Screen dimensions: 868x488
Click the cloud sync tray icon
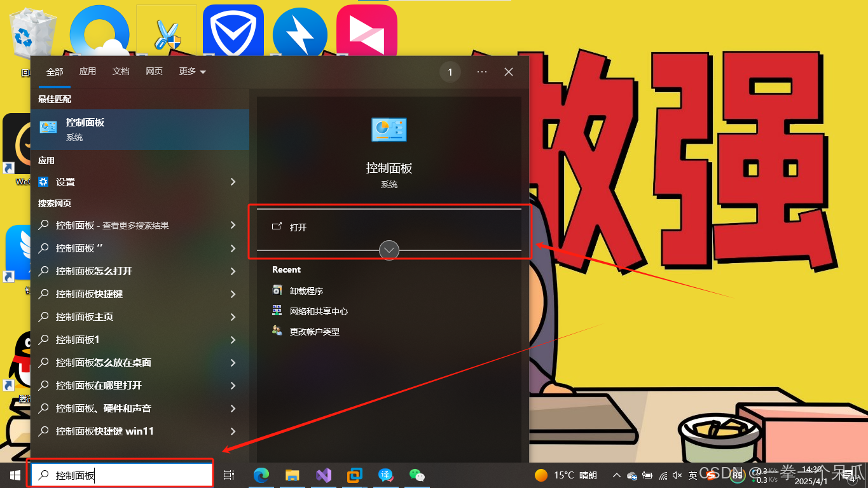coord(632,475)
